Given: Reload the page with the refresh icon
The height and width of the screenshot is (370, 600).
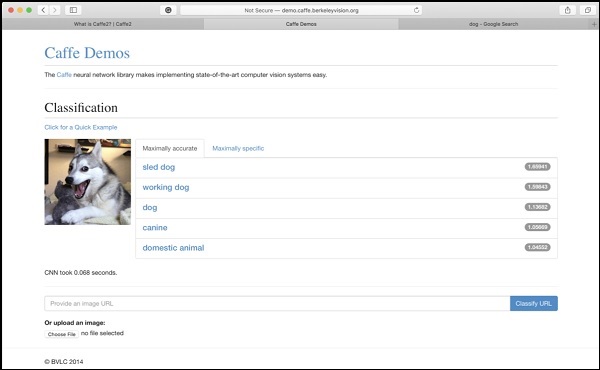Looking at the screenshot, I should point(416,10).
